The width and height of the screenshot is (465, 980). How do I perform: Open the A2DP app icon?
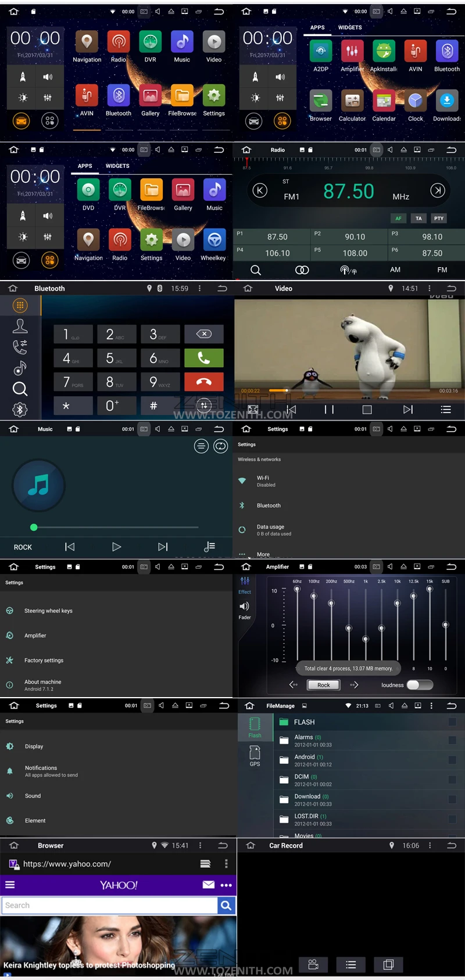point(321,51)
